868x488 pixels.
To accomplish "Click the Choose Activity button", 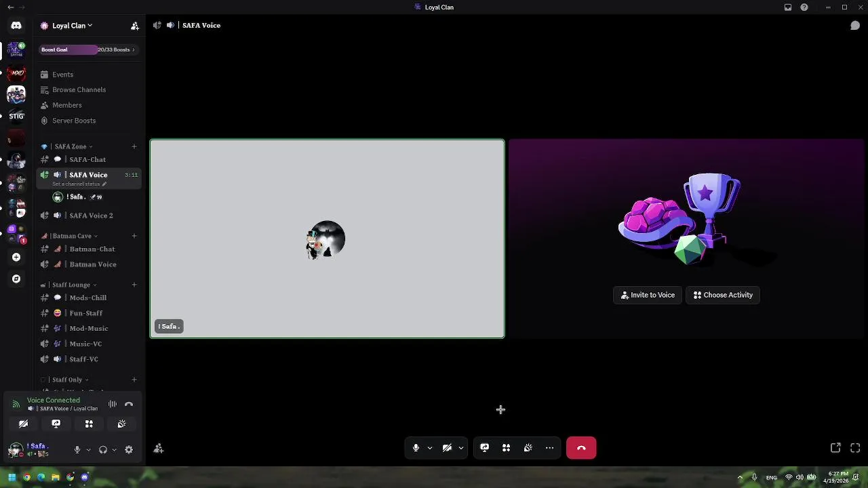I will tap(723, 295).
